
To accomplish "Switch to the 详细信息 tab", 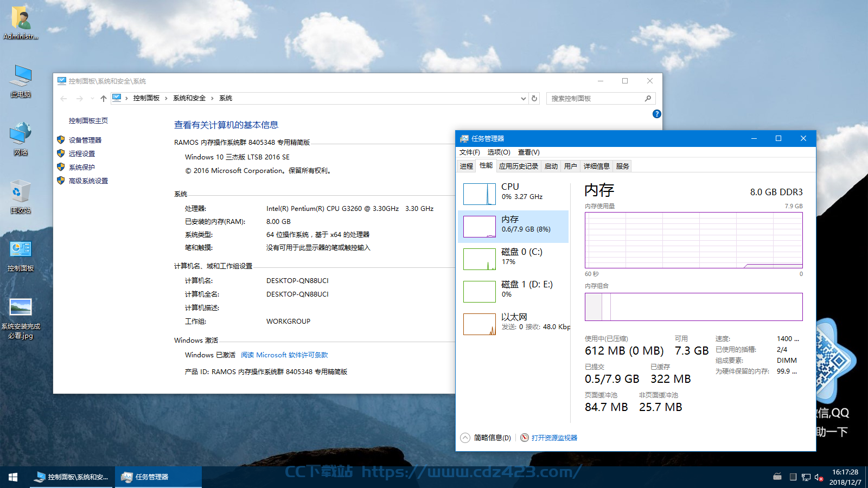I will pos(597,166).
